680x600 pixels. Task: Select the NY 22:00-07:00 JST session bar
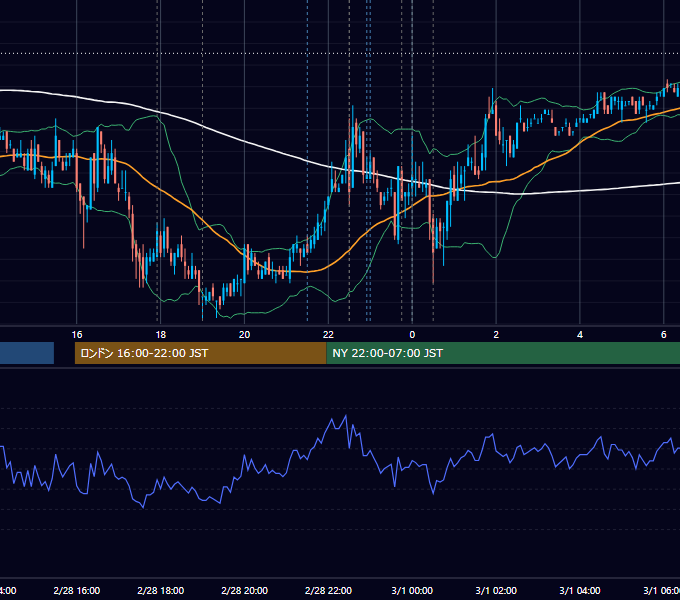point(503,353)
